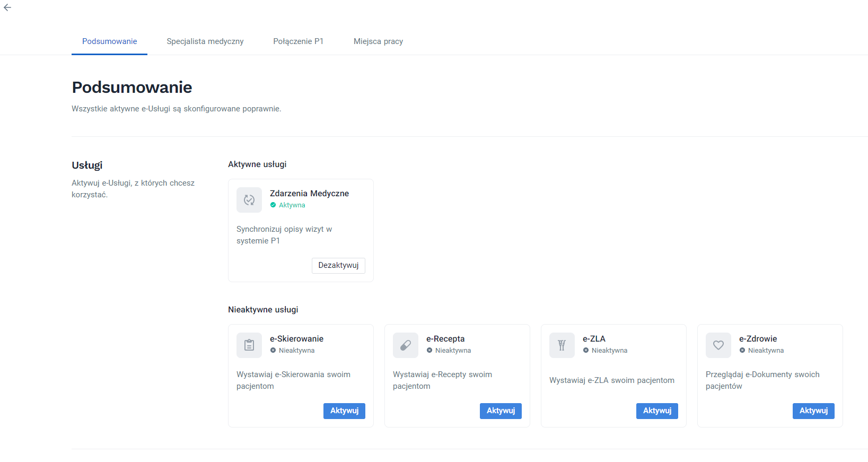The height and width of the screenshot is (462, 868).
Task: Deactivate Zdarzenia Medyczne with Dezaktywuj
Action: (x=338, y=265)
